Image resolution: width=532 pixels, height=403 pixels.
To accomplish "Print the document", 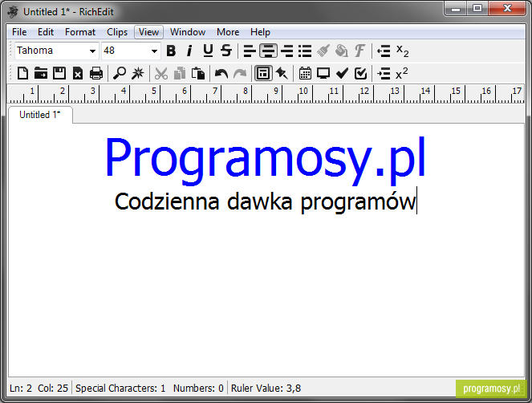I will pos(96,73).
